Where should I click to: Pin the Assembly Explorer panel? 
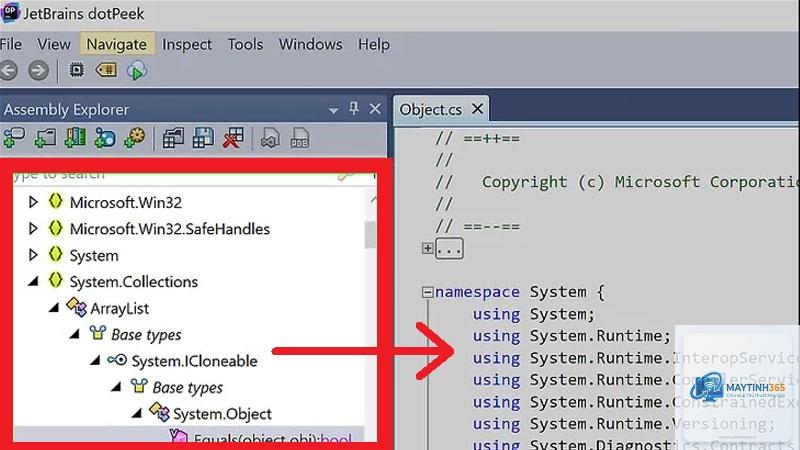[x=354, y=108]
